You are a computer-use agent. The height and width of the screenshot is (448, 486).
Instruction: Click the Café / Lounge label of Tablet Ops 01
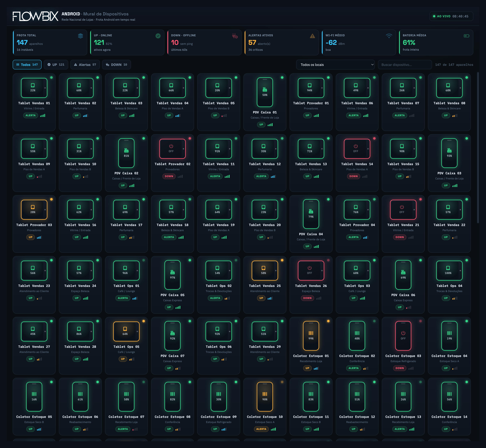[126, 291]
